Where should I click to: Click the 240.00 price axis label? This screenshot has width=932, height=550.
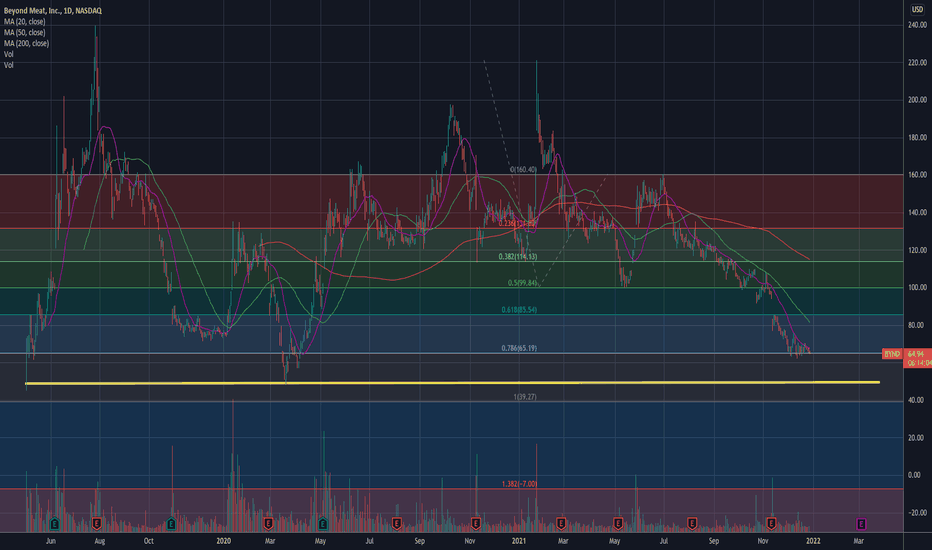click(x=917, y=25)
